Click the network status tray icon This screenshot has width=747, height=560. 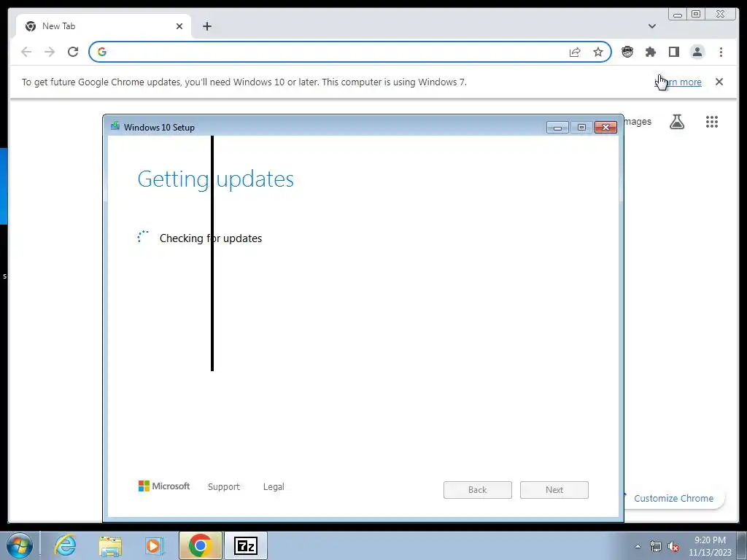coord(656,546)
